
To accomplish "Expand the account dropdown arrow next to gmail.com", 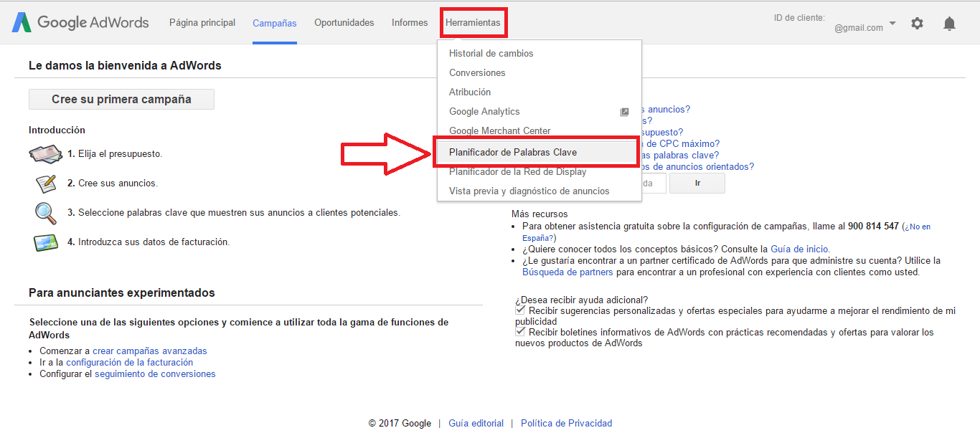I will [892, 23].
